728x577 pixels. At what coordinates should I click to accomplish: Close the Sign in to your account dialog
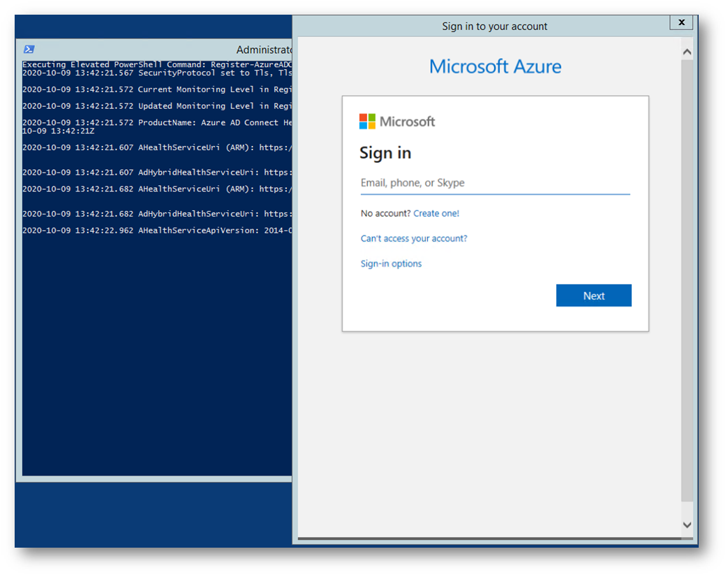point(681,22)
